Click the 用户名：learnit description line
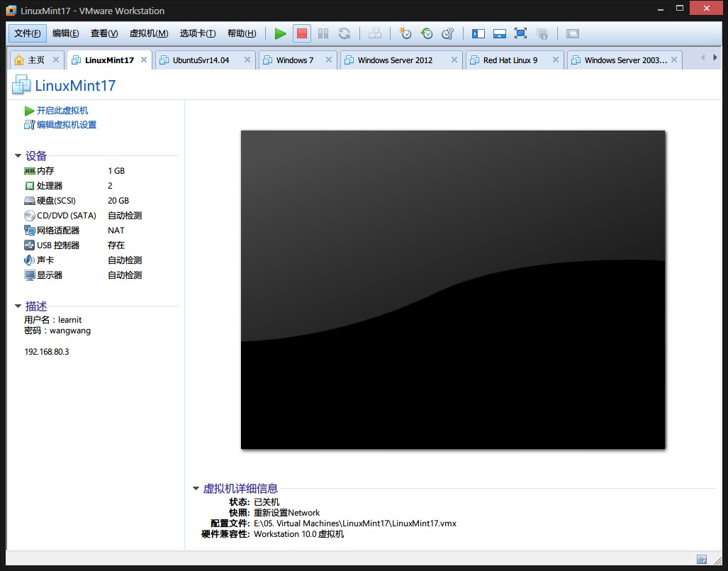Viewport: 728px width, 571px height. coord(53,320)
